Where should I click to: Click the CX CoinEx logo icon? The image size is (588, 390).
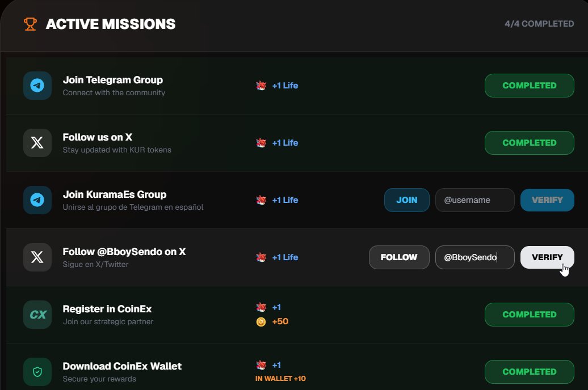pyautogui.click(x=37, y=315)
